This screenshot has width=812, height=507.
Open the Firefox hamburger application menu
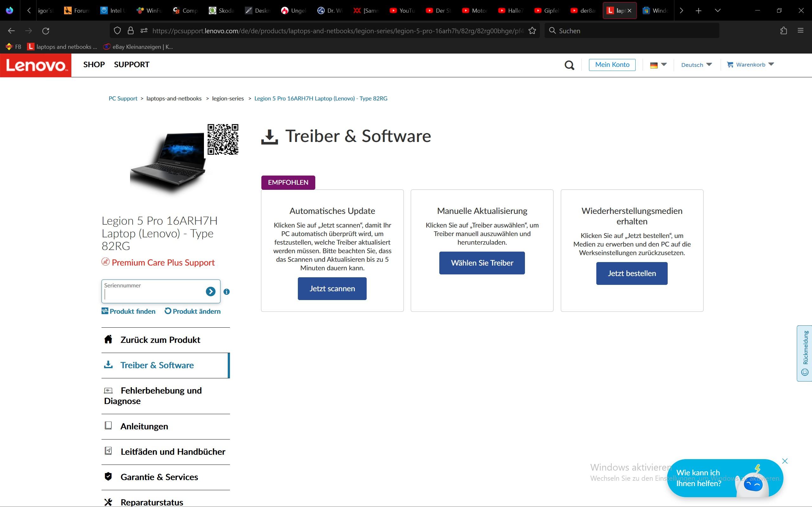[x=801, y=31]
